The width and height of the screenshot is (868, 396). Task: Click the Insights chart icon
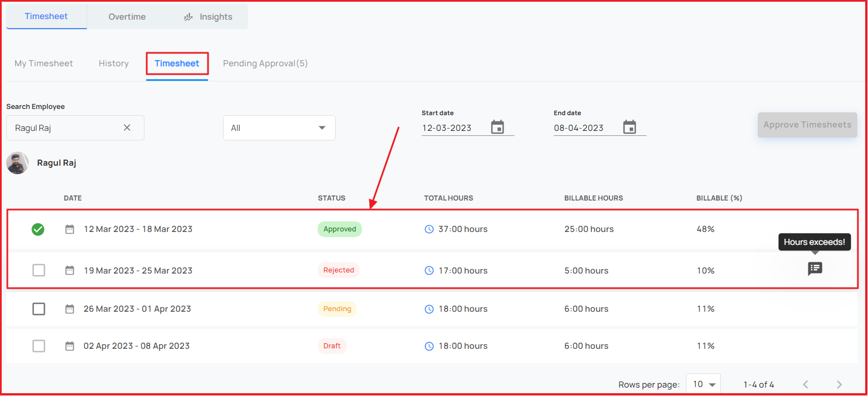pyautogui.click(x=189, y=17)
